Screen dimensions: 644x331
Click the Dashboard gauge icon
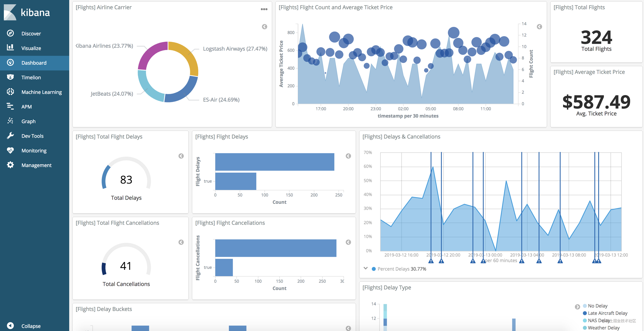10,62
